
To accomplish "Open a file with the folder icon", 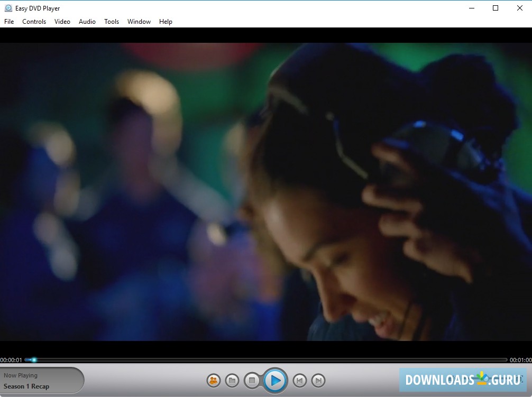I will pos(232,381).
